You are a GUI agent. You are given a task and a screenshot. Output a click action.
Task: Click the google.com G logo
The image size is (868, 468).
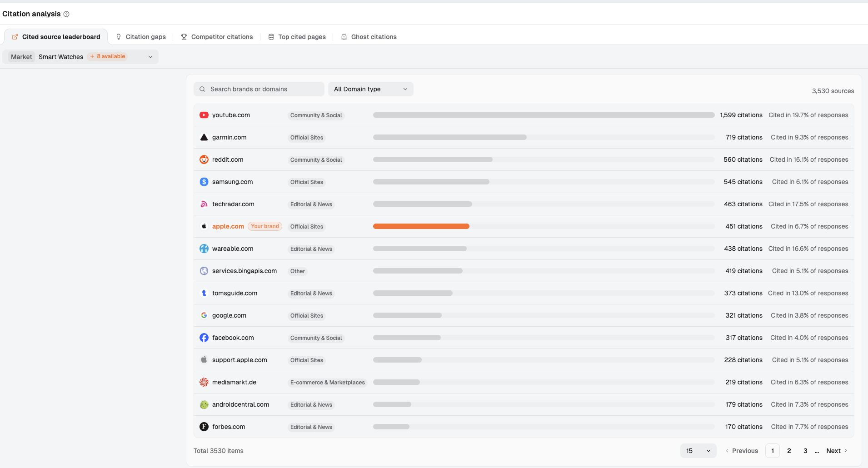pyautogui.click(x=204, y=316)
